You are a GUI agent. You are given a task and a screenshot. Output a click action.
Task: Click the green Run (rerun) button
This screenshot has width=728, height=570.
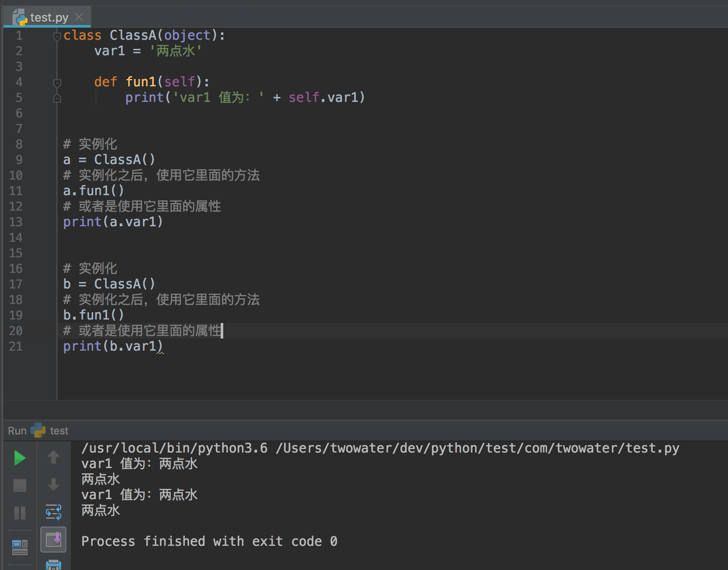coord(20,458)
